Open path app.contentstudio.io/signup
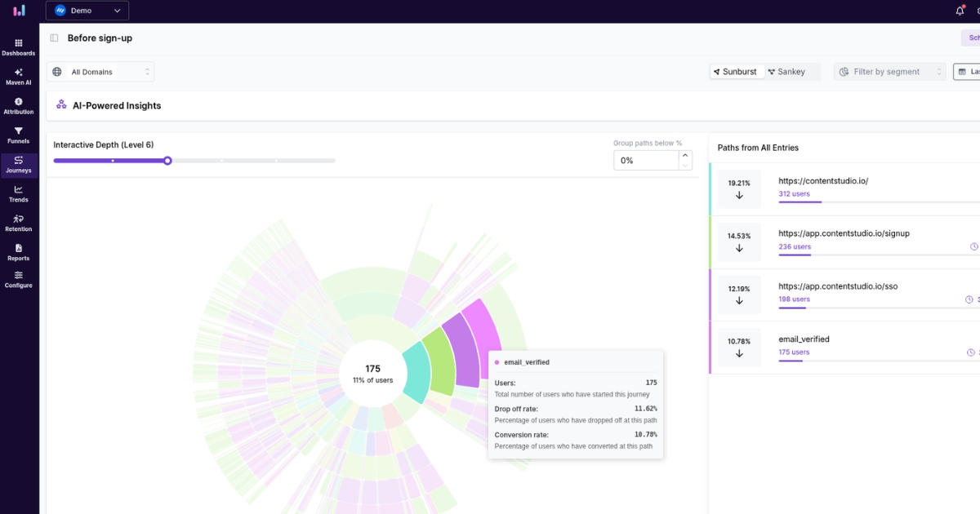Screen dimensions: 980x514 coord(844,233)
